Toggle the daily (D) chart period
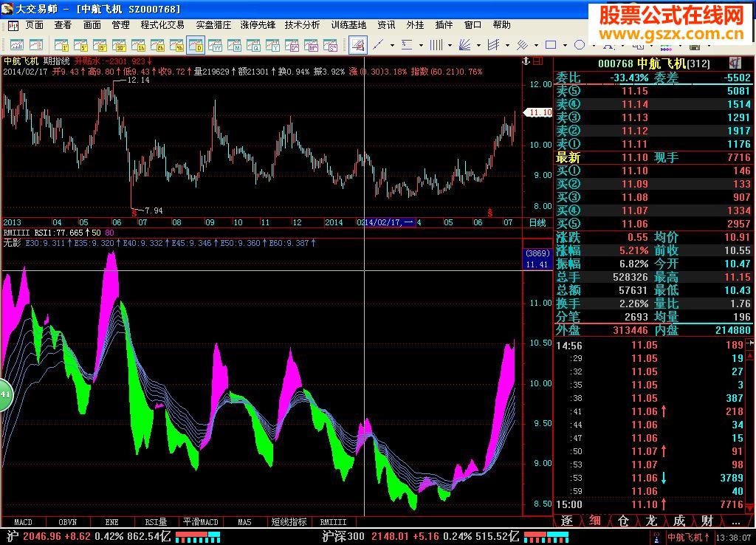756x545 pixels. tap(196, 45)
